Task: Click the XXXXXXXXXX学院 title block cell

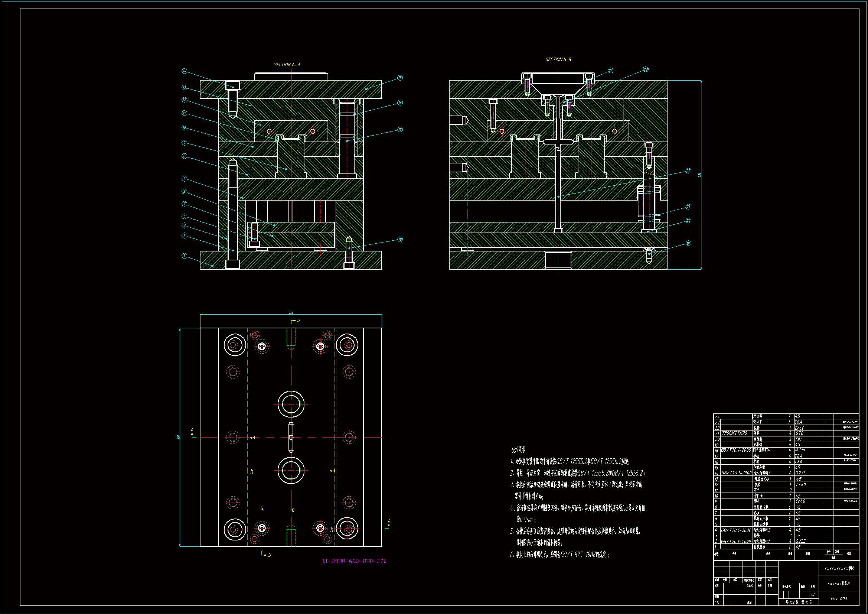Action: (839, 568)
